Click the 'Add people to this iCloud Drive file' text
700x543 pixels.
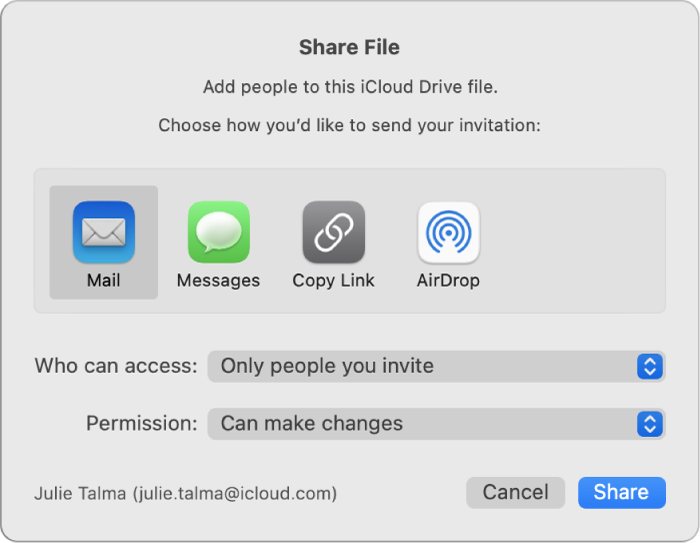pyautogui.click(x=350, y=87)
